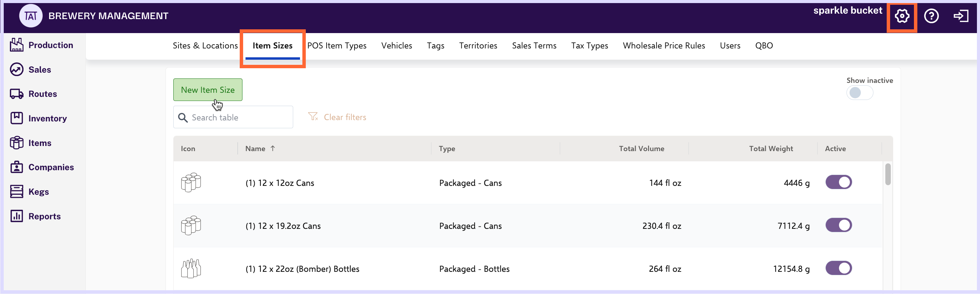Open the help question mark icon
The image size is (980, 294).
click(x=931, y=16)
